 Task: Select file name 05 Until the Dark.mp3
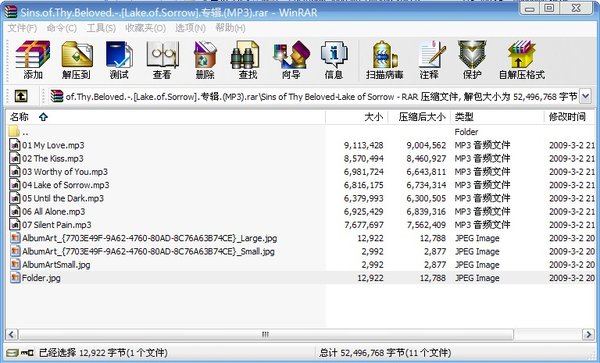tap(63, 199)
